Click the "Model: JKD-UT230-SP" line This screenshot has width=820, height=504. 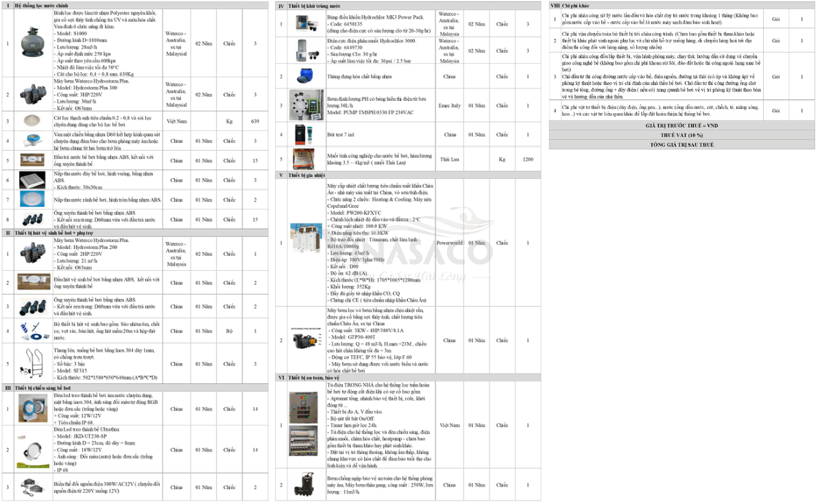click(80, 437)
